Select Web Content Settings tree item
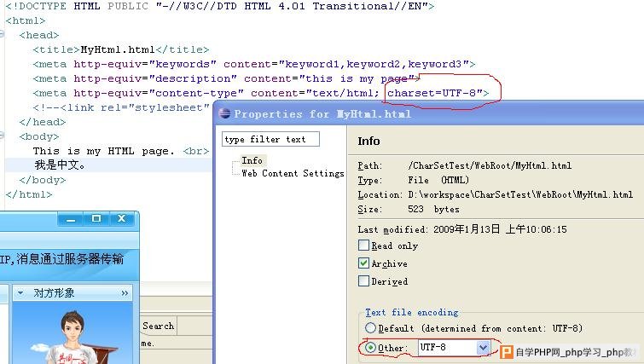 (293, 173)
